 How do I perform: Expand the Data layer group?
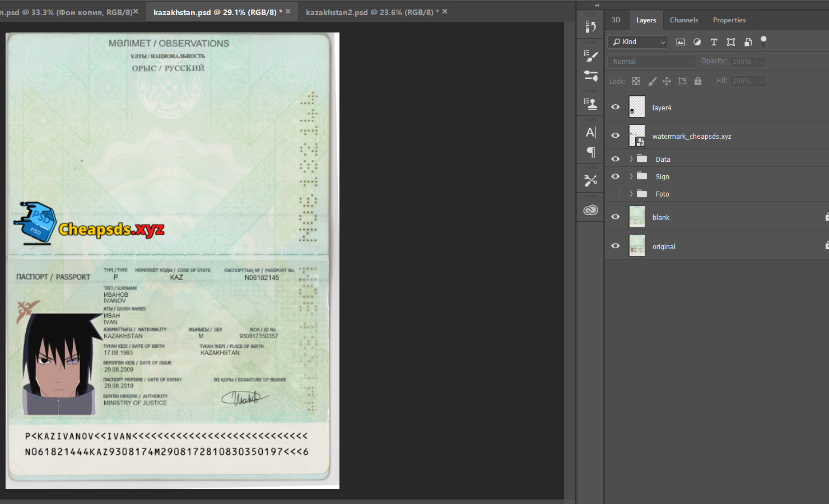coord(631,159)
